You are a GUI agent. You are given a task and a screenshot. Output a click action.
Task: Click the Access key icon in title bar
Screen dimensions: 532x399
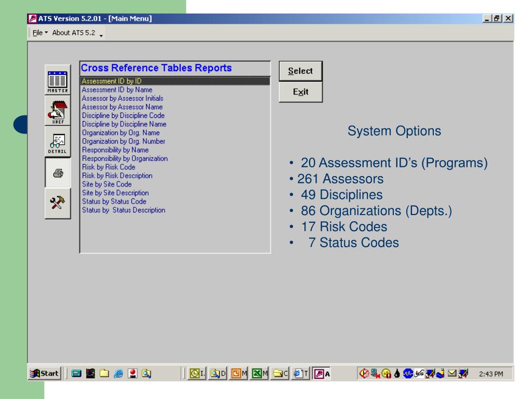(33, 18)
